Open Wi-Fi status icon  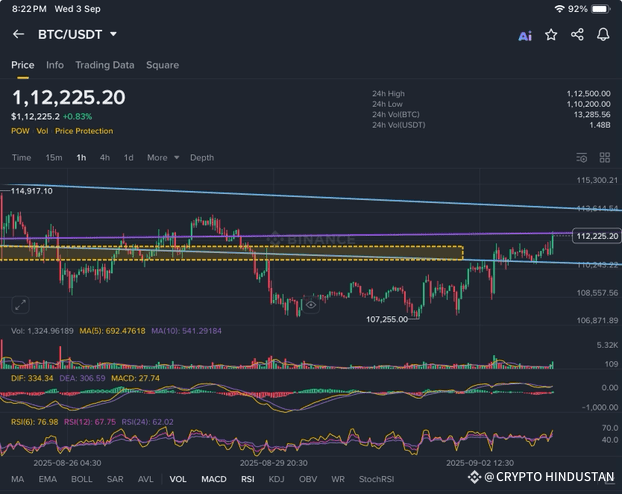click(x=559, y=9)
